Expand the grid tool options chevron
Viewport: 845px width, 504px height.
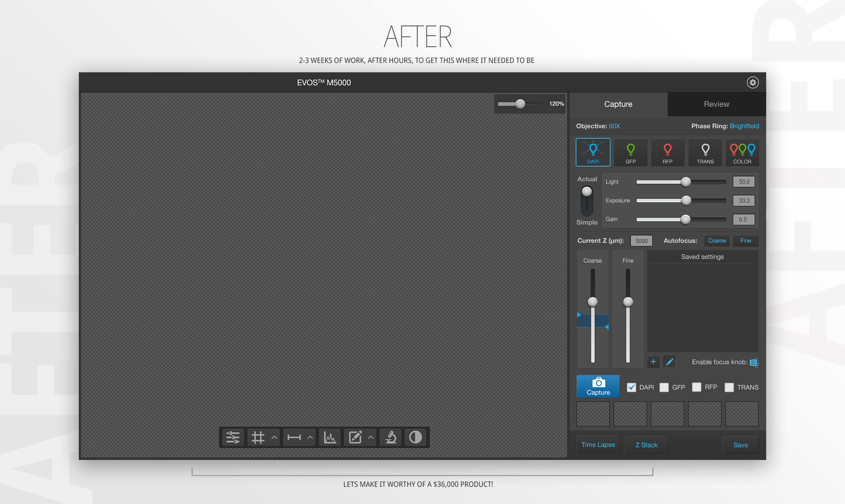pyautogui.click(x=274, y=438)
